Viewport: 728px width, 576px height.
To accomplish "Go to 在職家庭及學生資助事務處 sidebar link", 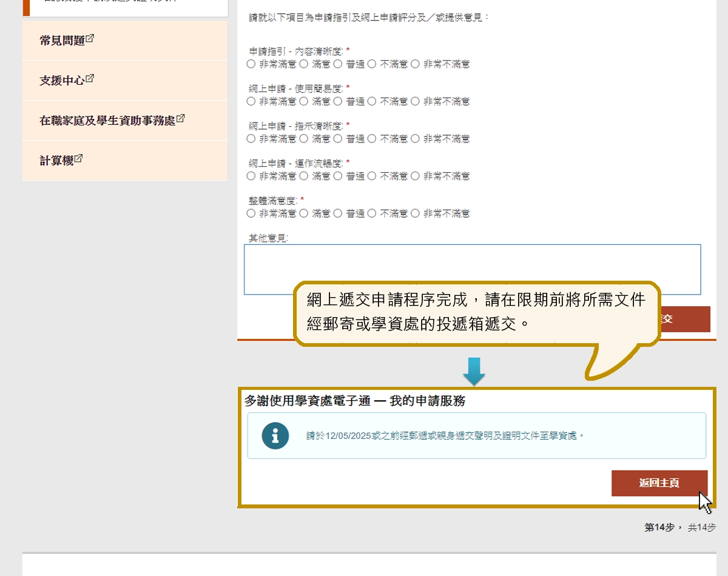I will tap(107, 121).
